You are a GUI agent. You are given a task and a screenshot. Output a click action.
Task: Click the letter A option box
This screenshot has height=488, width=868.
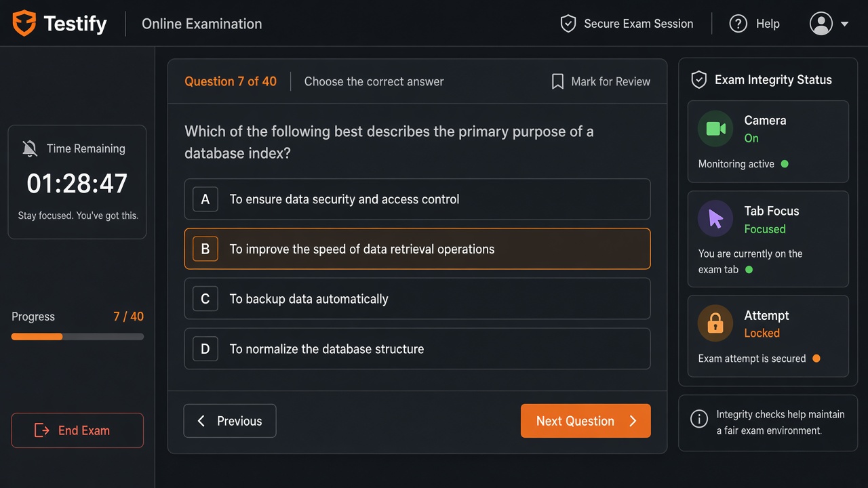205,199
